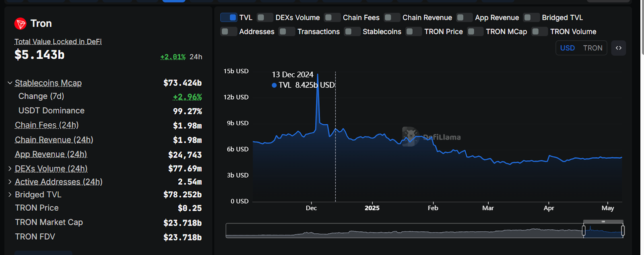Click the $77.69m DEXs volume value
The width and height of the screenshot is (644, 255).
[x=185, y=168]
